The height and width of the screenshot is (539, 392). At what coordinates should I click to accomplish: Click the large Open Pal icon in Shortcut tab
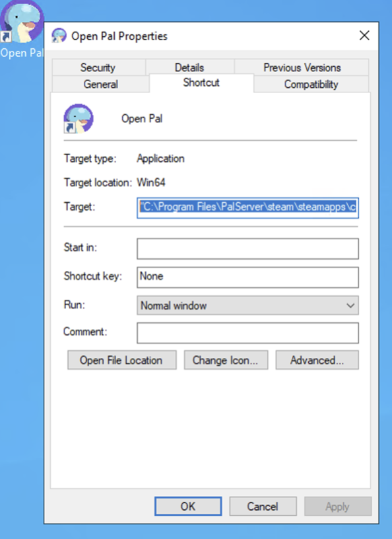click(79, 119)
